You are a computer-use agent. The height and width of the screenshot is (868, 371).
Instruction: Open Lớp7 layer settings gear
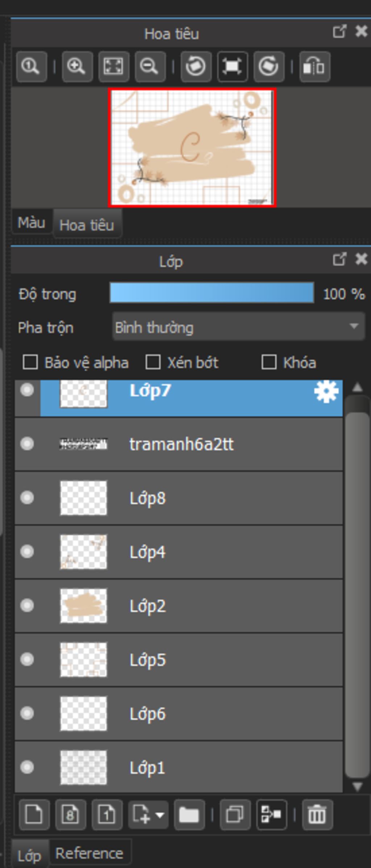coord(326,392)
